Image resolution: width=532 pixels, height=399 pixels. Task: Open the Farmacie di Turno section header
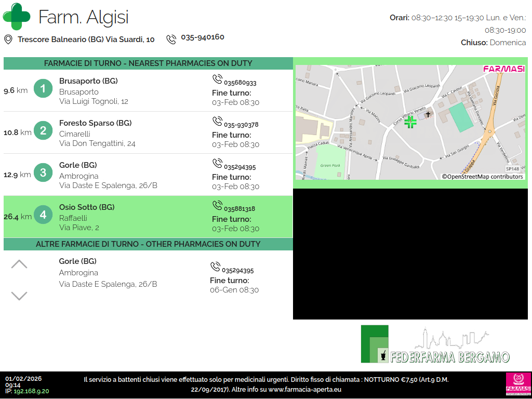[x=148, y=63]
